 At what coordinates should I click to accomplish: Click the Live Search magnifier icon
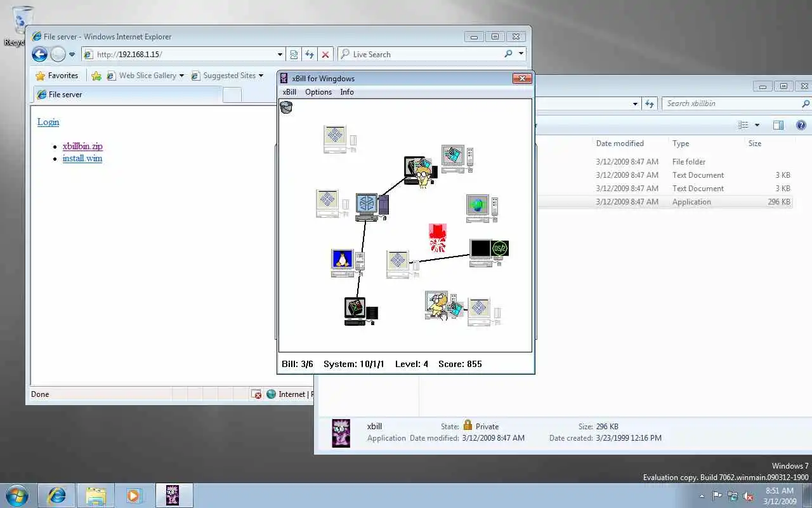coord(508,54)
